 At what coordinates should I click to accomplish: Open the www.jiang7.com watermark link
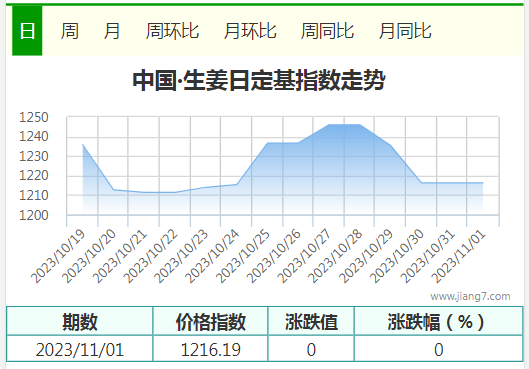(470, 296)
